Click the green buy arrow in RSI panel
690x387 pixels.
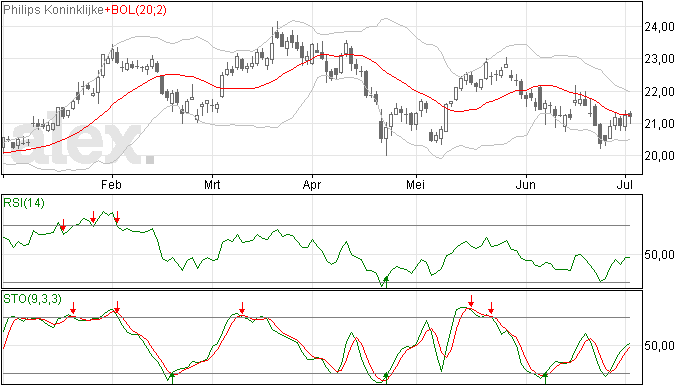pos(386,282)
